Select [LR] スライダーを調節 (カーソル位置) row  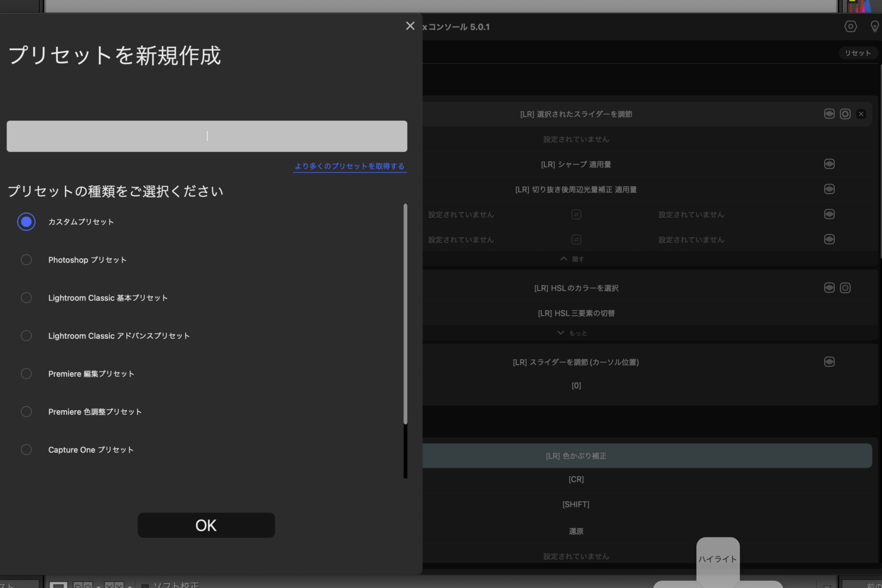(576, 362)
